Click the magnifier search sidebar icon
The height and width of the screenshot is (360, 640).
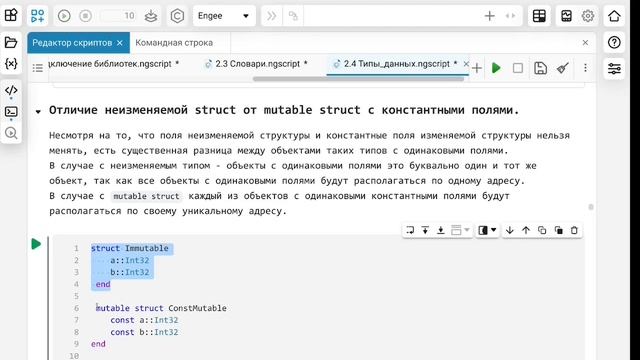[x=11, y=133]
